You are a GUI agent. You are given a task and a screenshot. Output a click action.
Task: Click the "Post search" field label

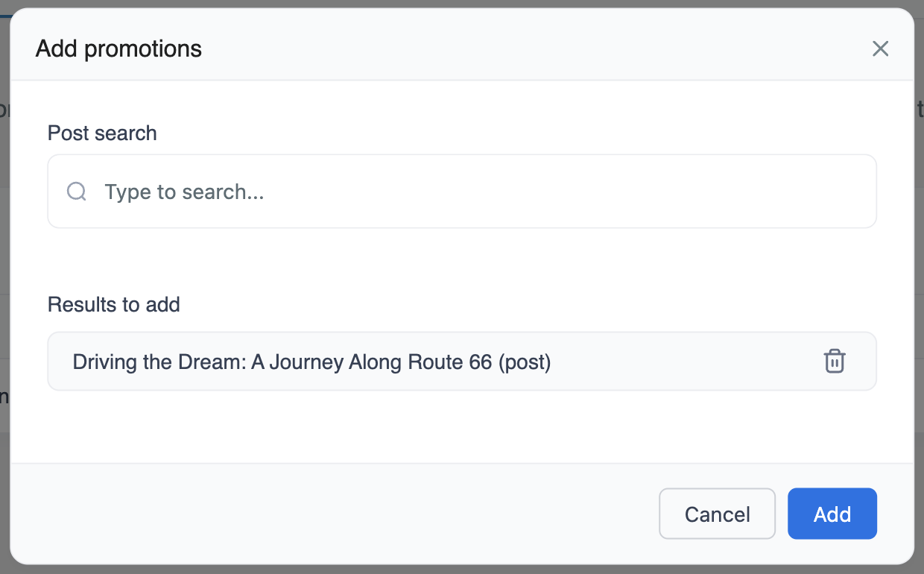click(x=102, y=133)
